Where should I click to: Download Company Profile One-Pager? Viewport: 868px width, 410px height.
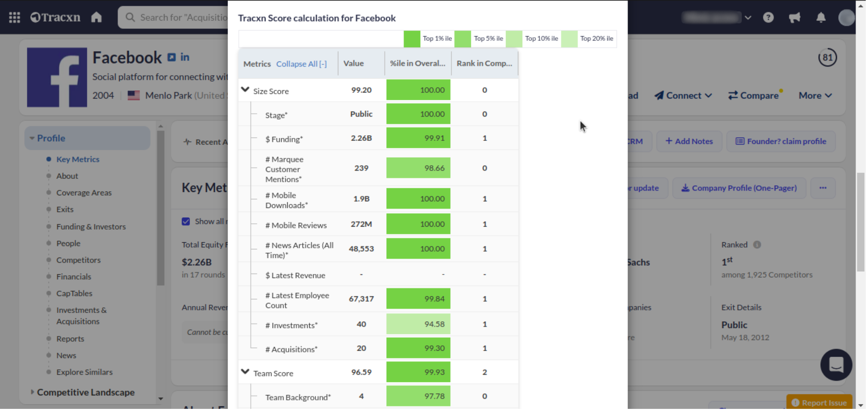(739, 188)
